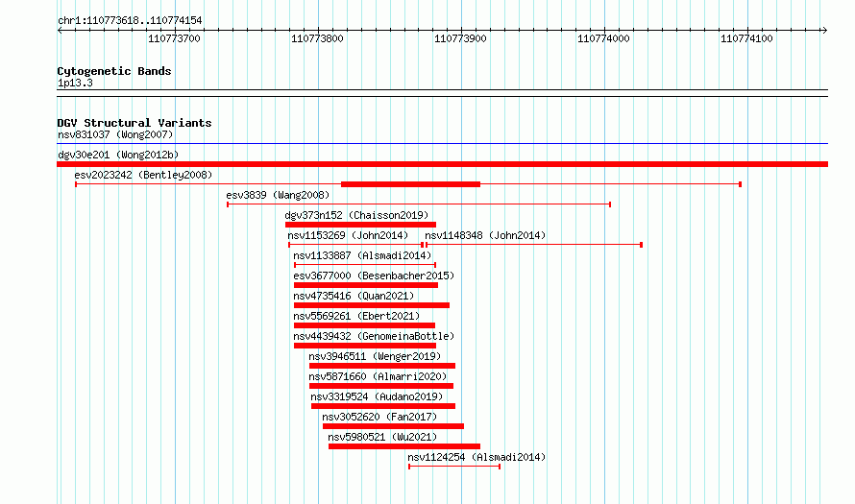Select nsv1153269 (John2014) label

click(348, 235)
